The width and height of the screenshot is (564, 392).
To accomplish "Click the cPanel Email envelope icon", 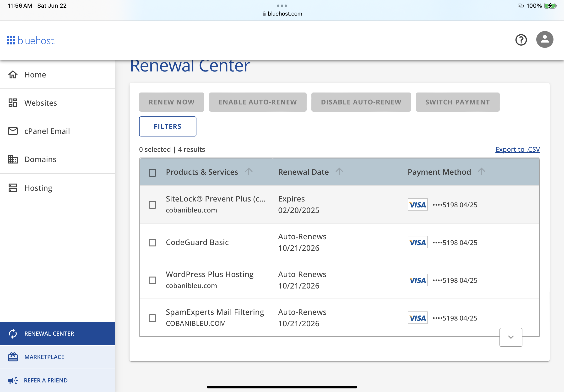I will (13, 131).
